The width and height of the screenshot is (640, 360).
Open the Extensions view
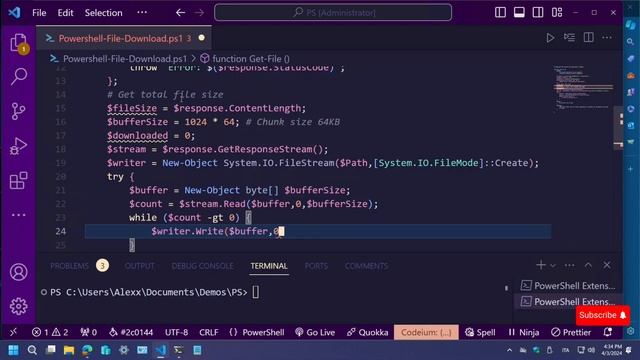(18, 180)
